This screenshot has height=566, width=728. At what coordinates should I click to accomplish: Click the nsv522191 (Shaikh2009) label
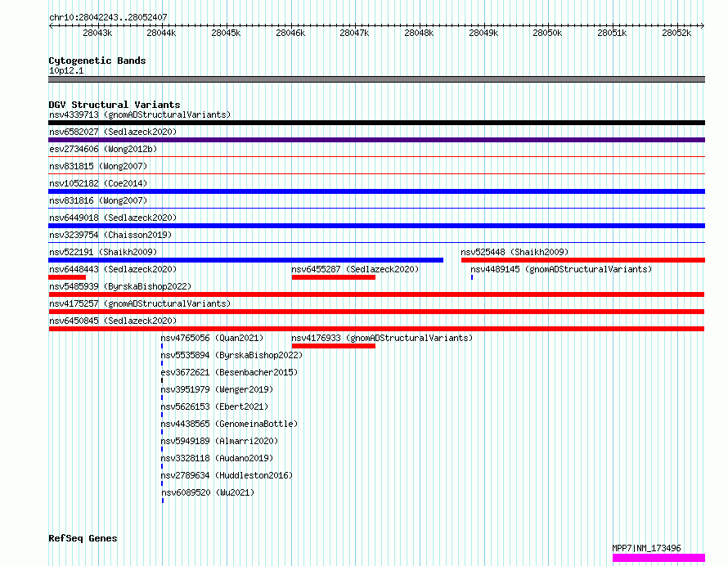pyautogui.click(x=103, y=252)
